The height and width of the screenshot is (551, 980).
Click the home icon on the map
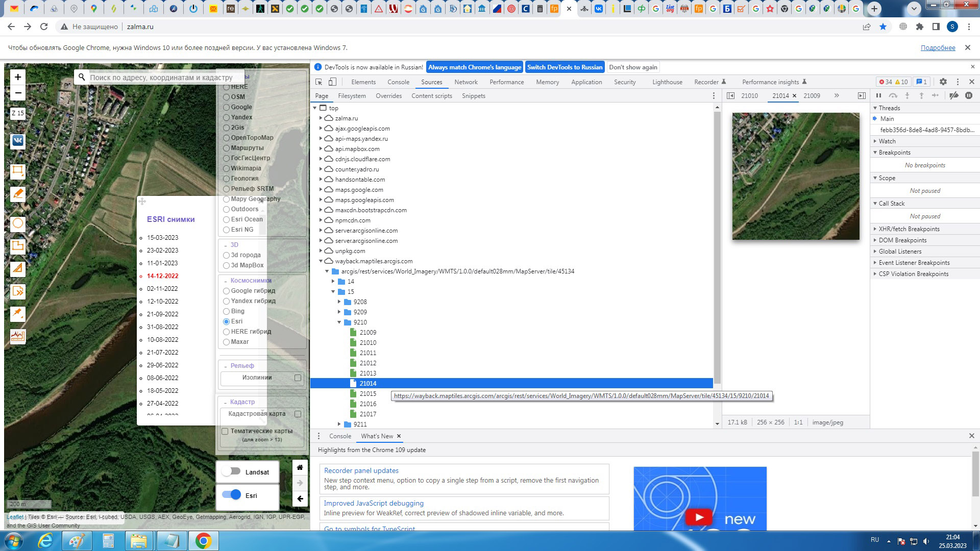tap(300, 467)
